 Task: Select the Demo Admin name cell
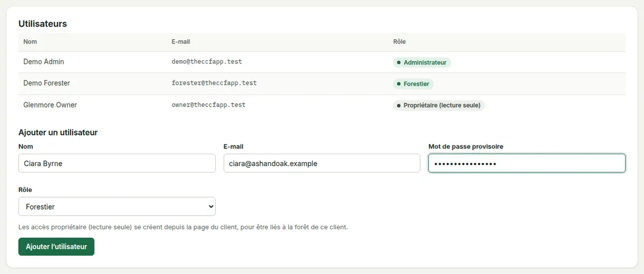(x=44, y=62)
